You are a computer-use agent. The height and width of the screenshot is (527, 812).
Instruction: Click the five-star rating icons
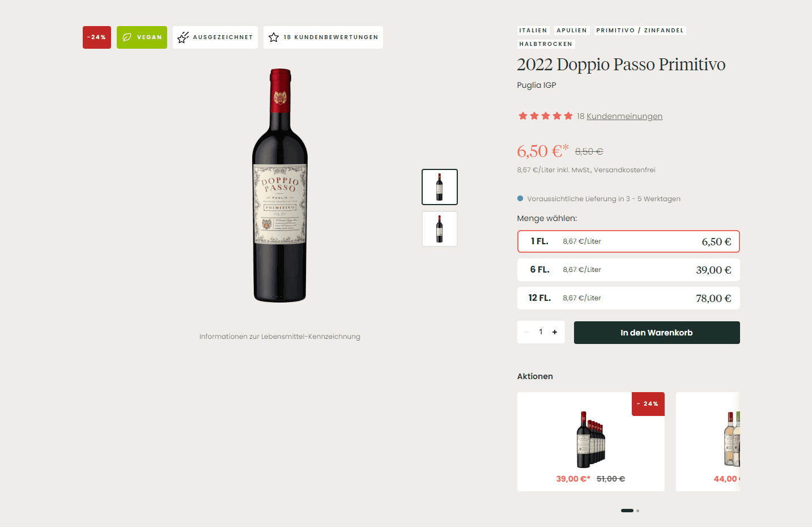[545, 116]
